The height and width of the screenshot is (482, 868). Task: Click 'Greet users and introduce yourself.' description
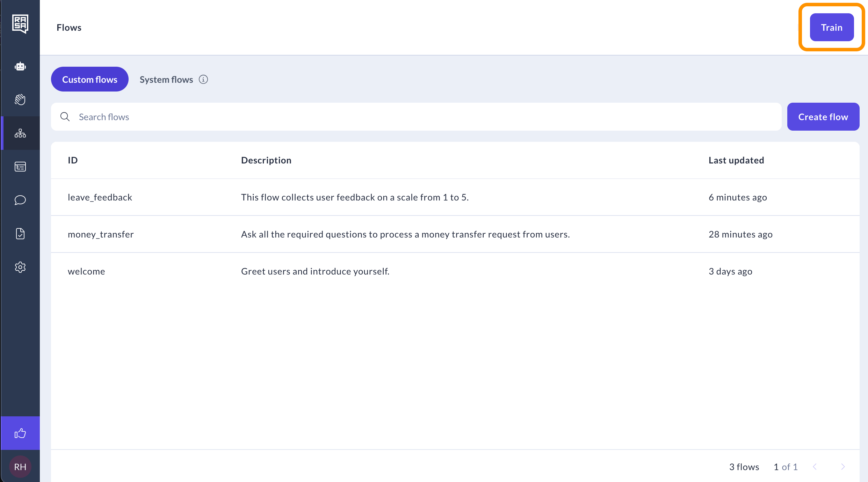tap(315, 271)
